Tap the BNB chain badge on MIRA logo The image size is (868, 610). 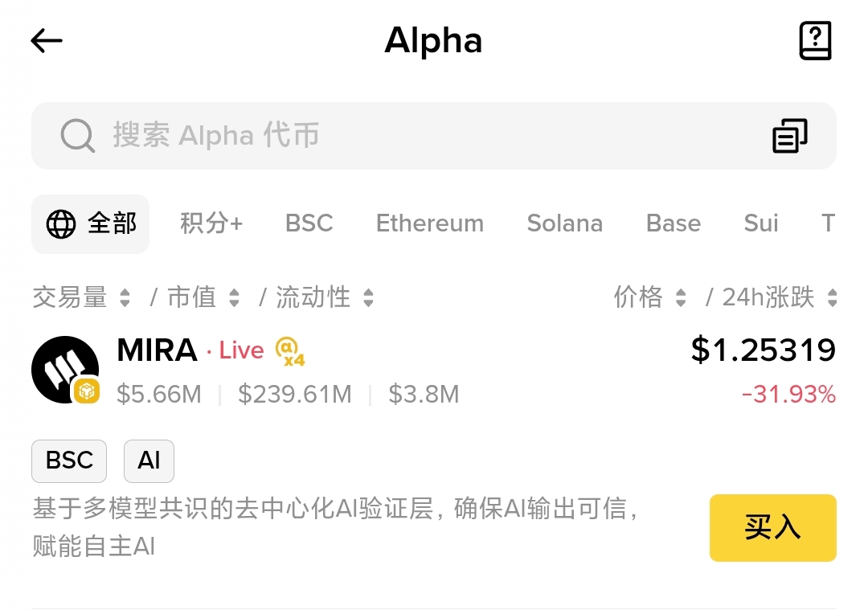(87, 391)
